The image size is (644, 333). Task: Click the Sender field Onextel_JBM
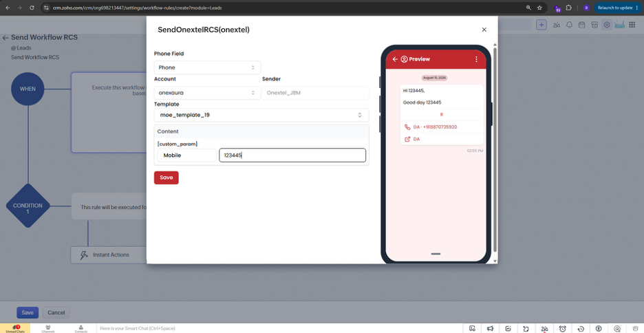tap(315, 93)
